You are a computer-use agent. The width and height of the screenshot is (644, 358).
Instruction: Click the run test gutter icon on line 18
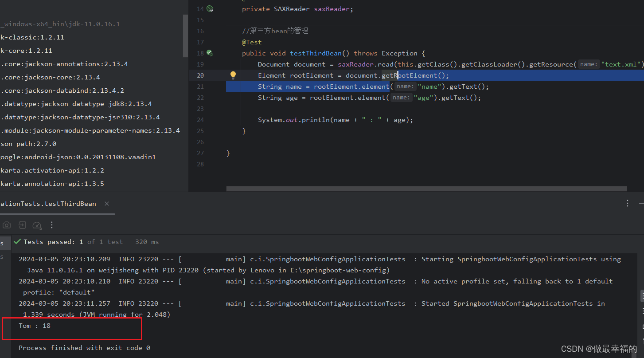coord(210,53)
